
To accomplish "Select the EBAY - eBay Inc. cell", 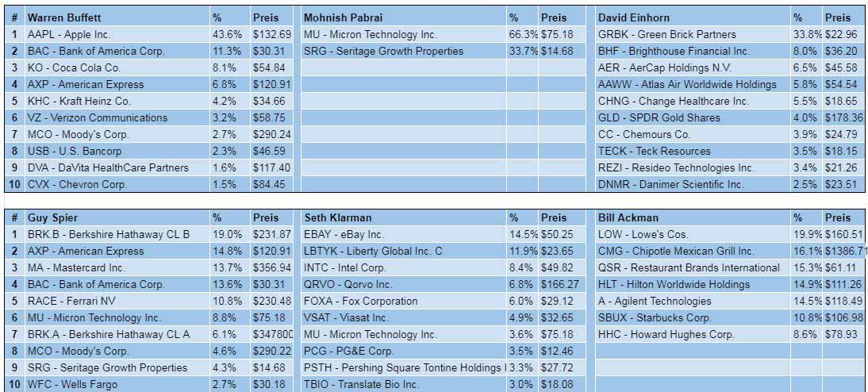I will click(404, 234).
